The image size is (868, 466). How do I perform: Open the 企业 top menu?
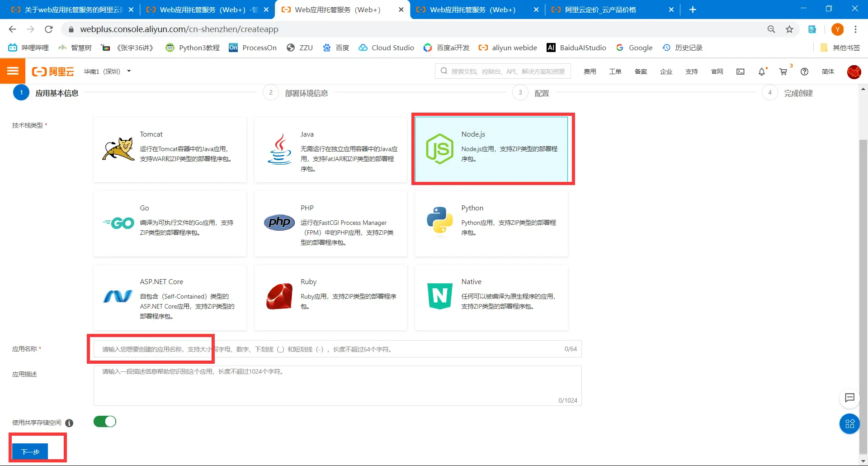tap(666, 71)
